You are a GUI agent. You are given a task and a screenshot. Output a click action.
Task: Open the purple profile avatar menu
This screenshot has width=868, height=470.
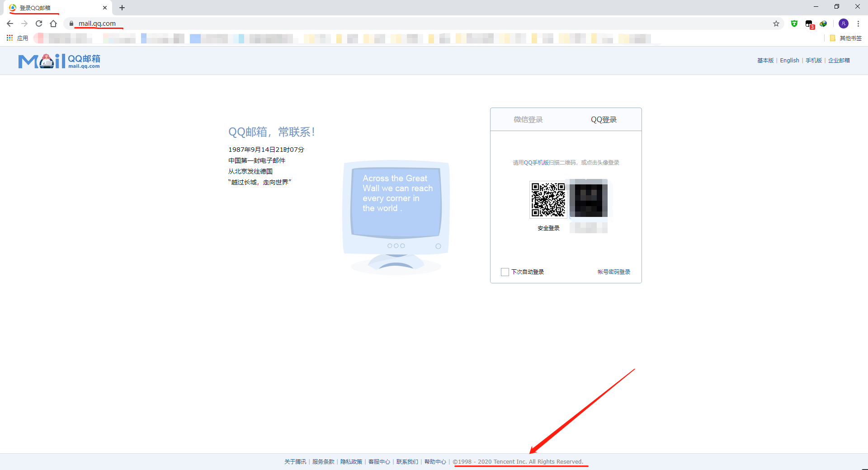(844, 23)
